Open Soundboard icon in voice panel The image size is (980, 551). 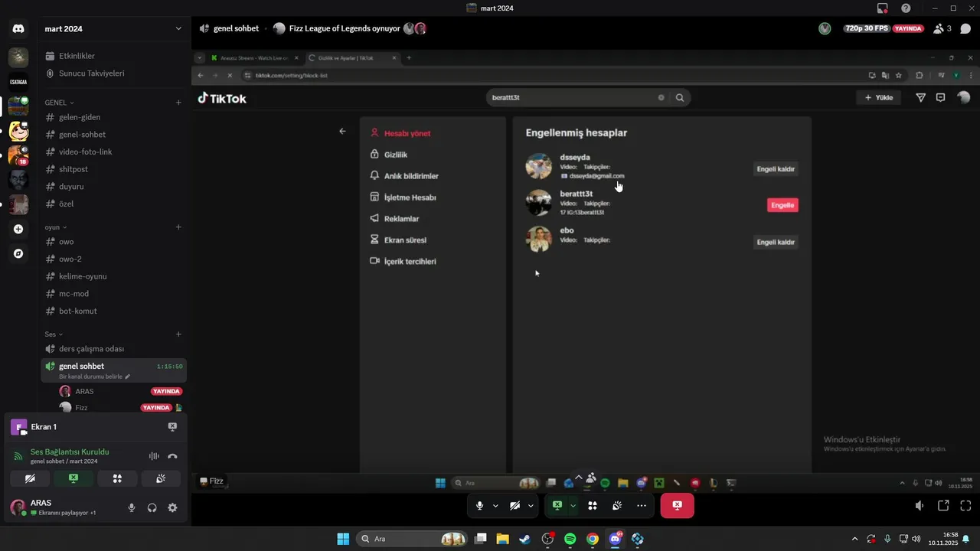pos(161,478)
